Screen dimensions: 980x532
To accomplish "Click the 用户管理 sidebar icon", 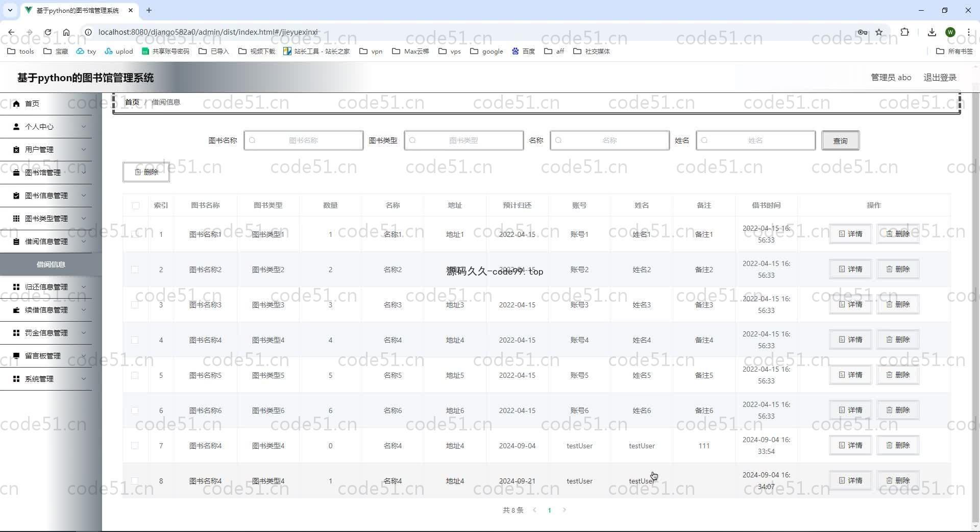I will pyautogui.click(x=16, y=150).
